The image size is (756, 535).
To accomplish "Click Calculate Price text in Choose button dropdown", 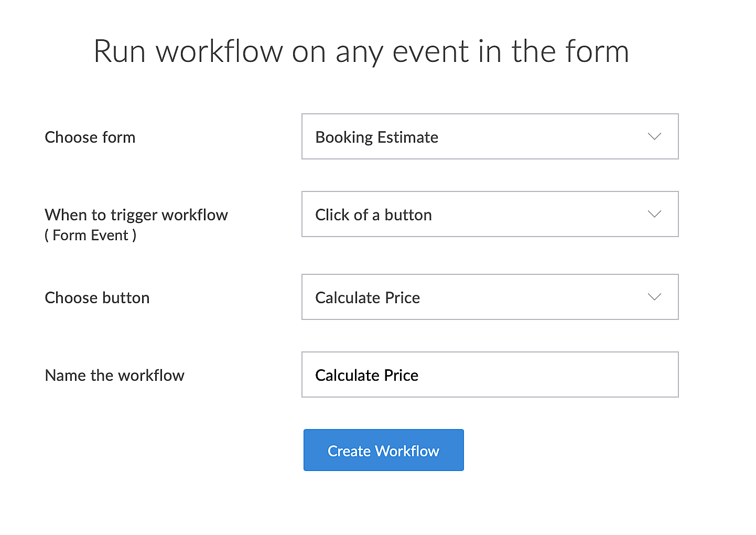I will pos(367,298).
